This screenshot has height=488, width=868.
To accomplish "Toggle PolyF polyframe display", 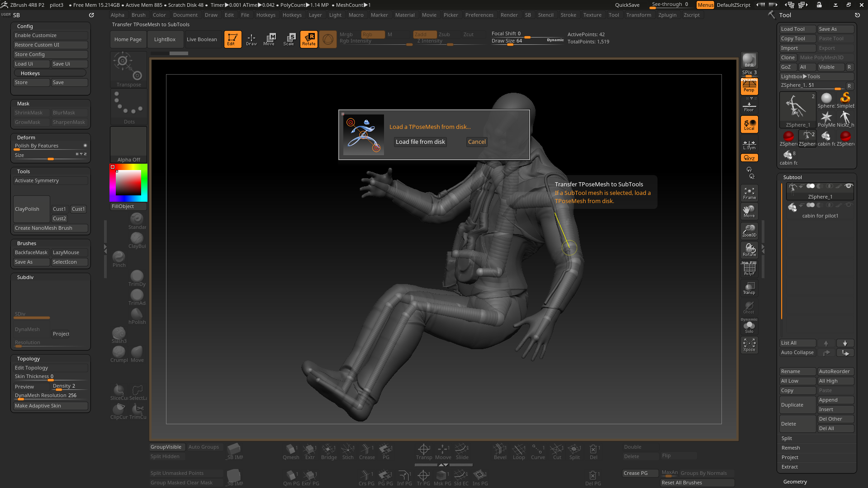I will pyautogui.click(x=749, y=269).
